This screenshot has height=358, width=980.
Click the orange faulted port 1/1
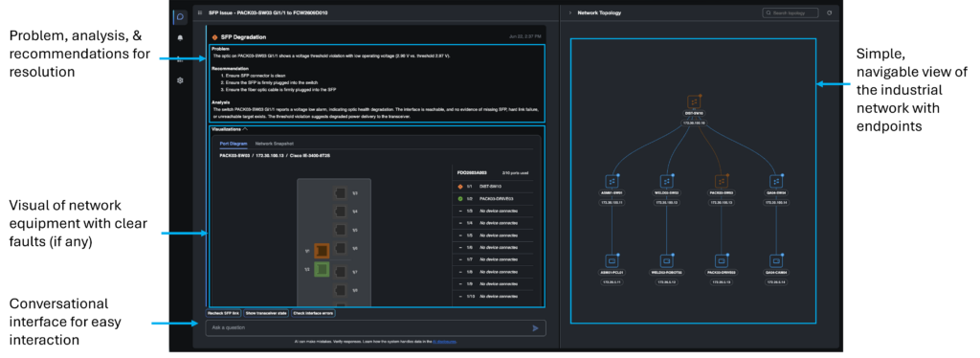click(x=322, y=251)
